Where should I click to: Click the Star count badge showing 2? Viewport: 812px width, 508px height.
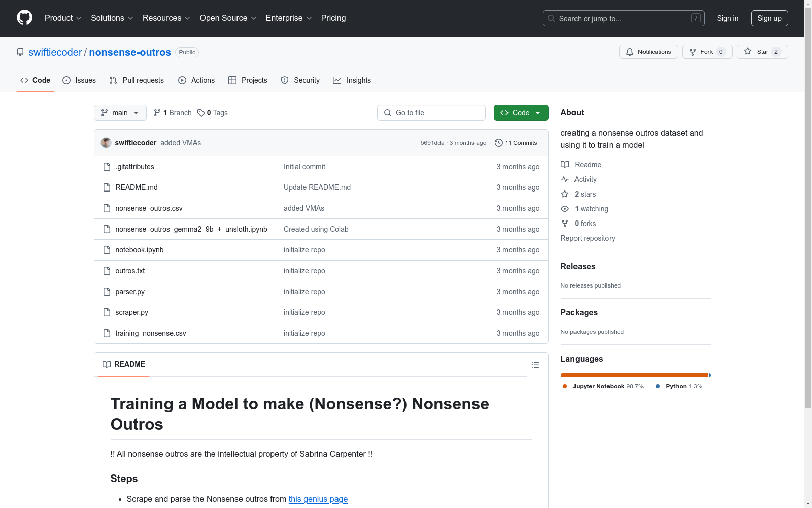pos(776,52)
